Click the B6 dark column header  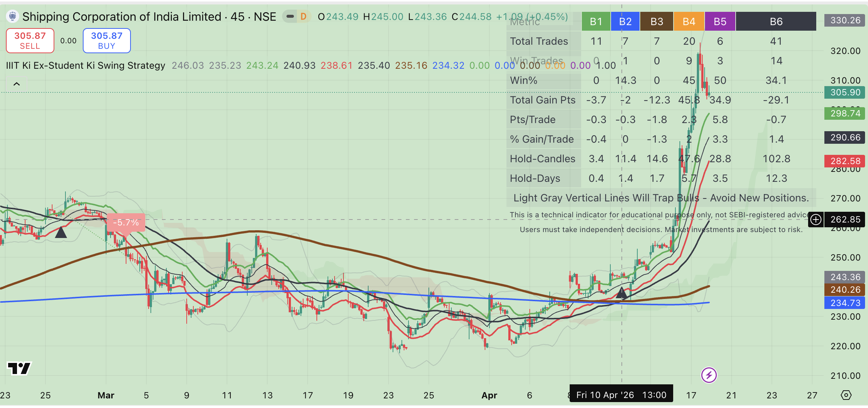pyautogui.click(x=776, y=21)
